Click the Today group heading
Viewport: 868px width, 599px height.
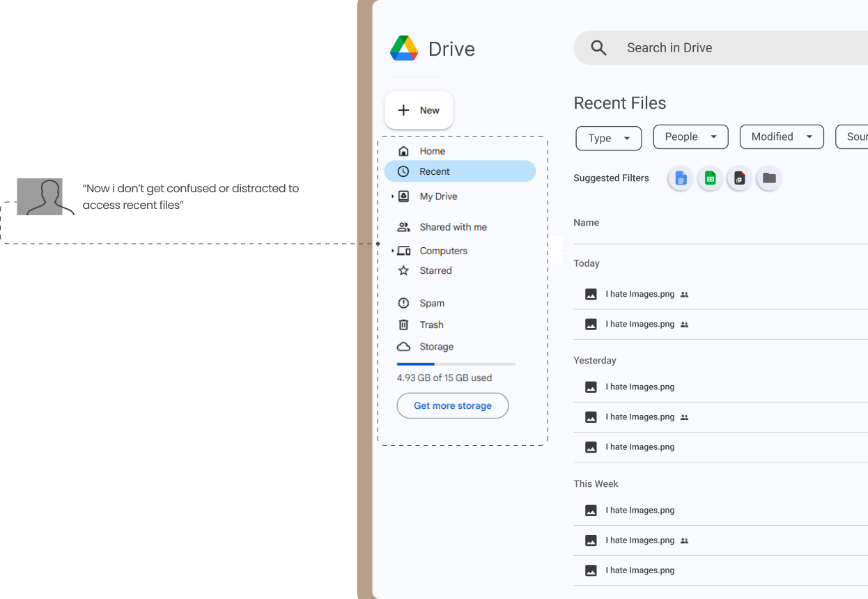587,263
